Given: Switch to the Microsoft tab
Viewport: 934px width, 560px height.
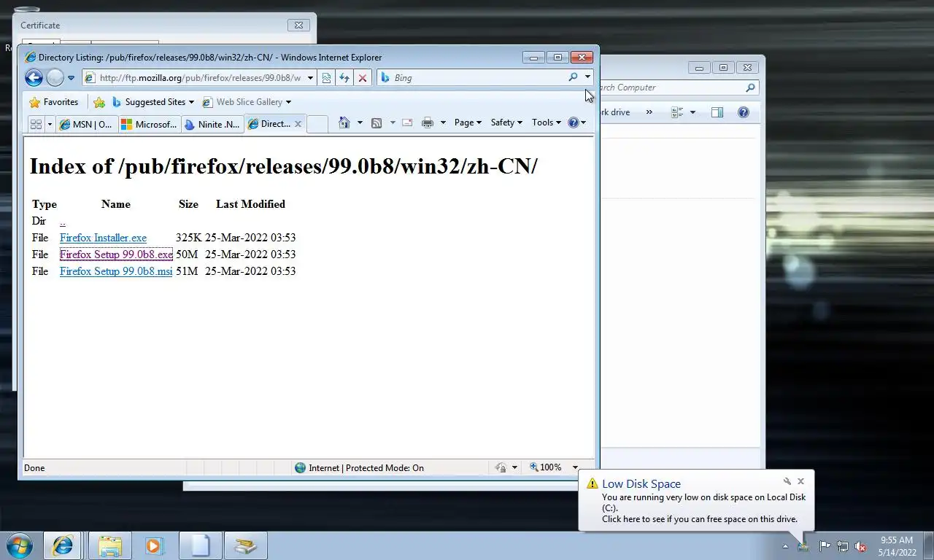Looking at the screenshot, I should pyautogui.click(x=149, y=124).
